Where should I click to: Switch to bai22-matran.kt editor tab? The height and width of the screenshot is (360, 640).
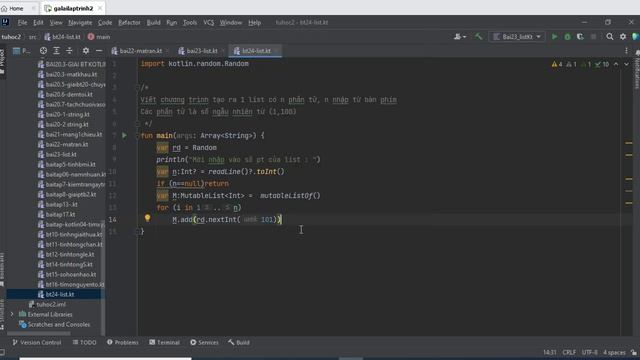coord(140,51)
